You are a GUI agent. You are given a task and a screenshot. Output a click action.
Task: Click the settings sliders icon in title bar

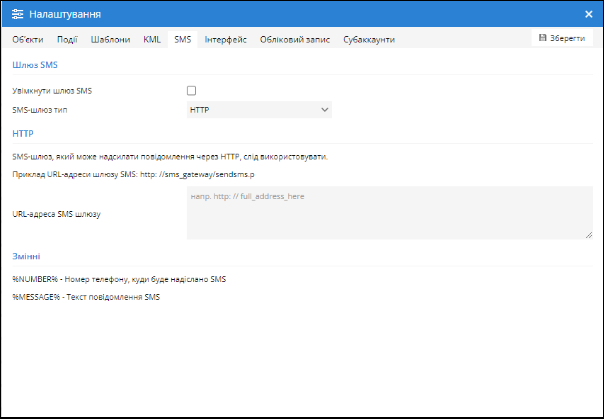(x=17, y=14)
